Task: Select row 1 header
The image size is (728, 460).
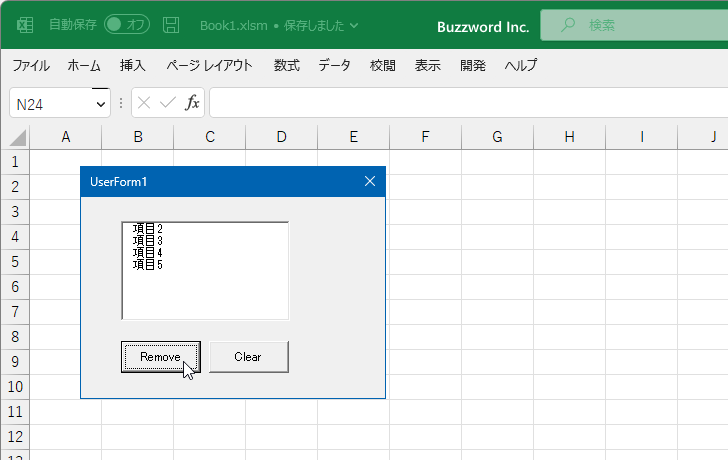Action: [15, 162]
